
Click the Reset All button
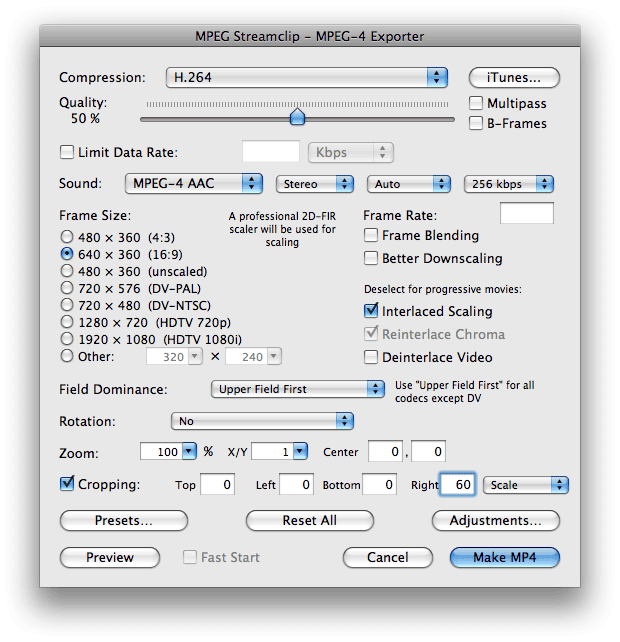(310, 520)
